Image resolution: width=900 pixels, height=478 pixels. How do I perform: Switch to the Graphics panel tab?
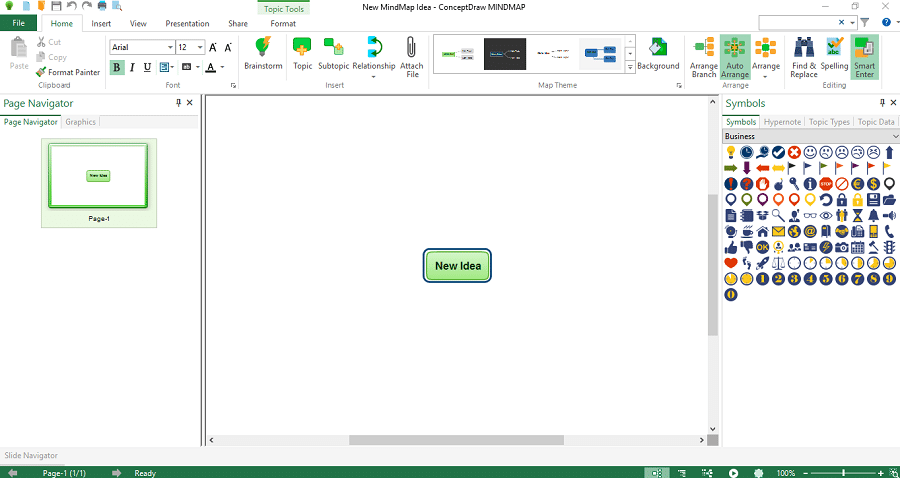coord(80,122)
